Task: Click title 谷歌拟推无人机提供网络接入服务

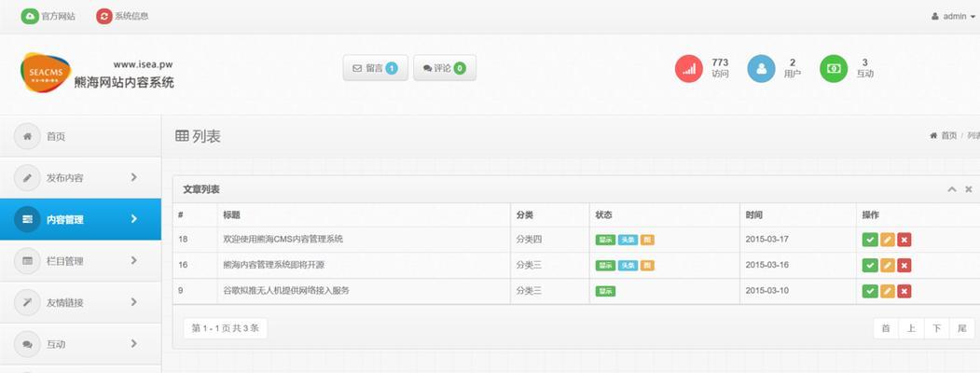Action: 286,291
